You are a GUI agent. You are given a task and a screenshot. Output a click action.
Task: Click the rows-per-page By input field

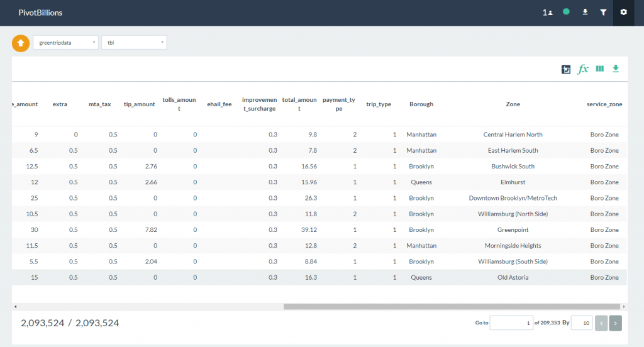pyautogui.click(x=582, y=323)
